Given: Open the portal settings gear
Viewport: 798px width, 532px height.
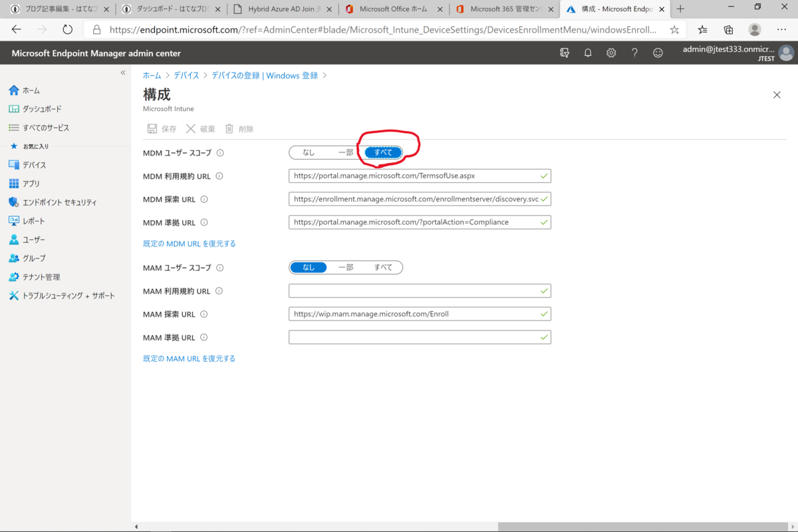Looking at the screenshot, I should coord(611,53).
